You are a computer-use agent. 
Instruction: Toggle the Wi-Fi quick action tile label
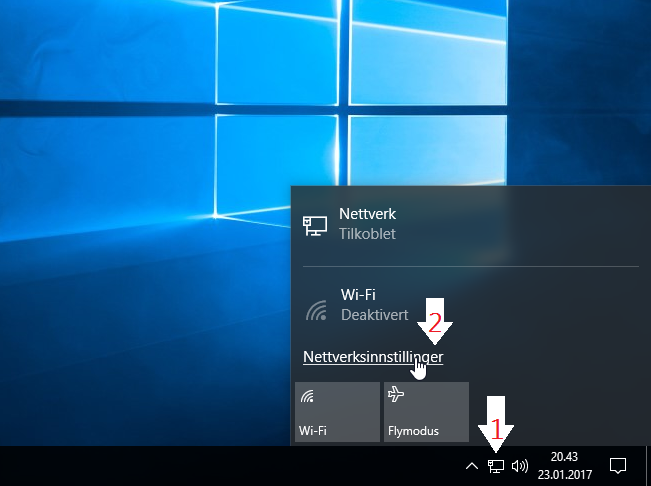[x=313, y=432]
